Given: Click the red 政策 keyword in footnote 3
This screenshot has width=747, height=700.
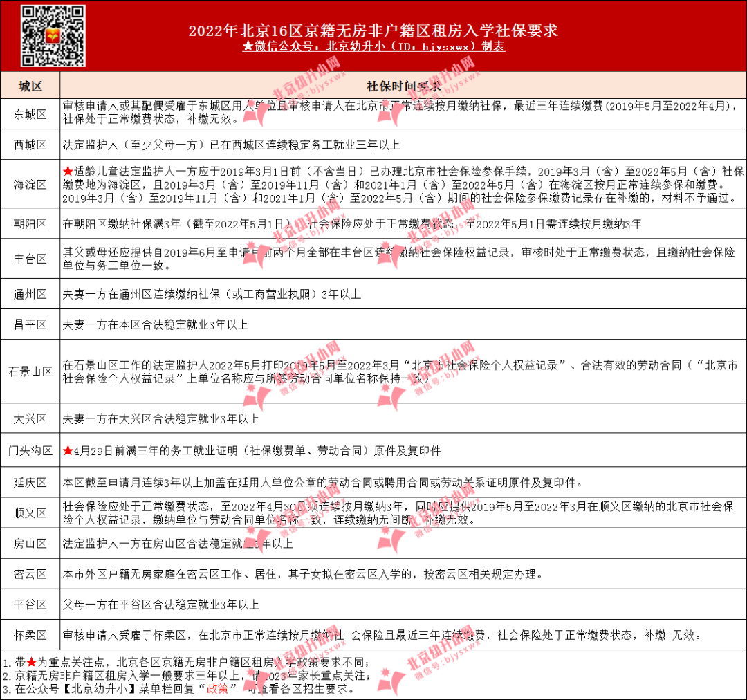Looking at the screenshot, I should [x=218, y=689].
